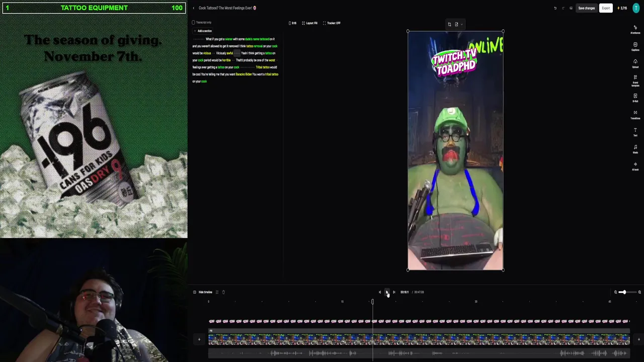Image resolution: width=644 pixels, height=362 pixels.
Task: Expand the chevron next to layout template icon
Action: [x=461, y=24]
